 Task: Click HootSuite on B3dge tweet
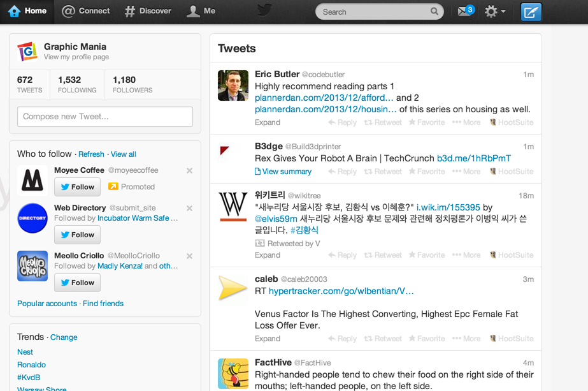[512, 172]
